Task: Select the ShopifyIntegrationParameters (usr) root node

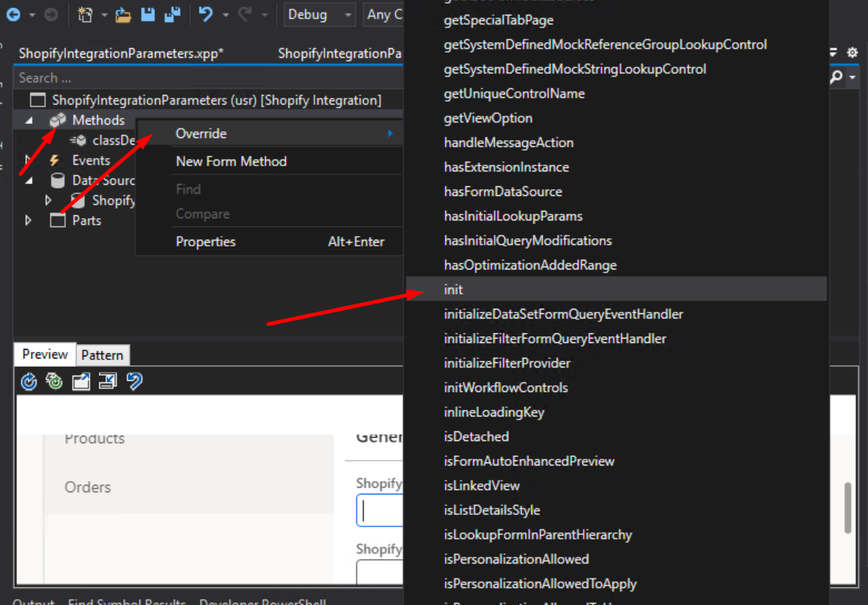Action: [x=217, y=100]
